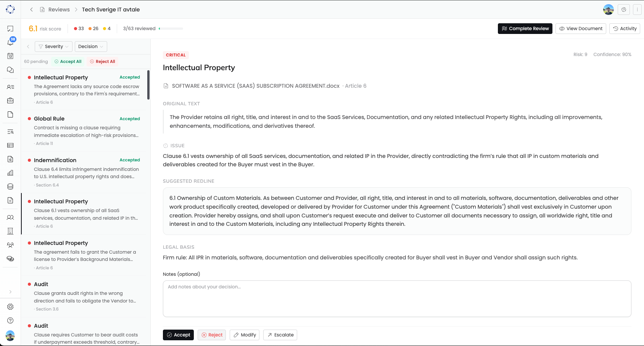Expand the Severity filter dropdown
Image resolution: width=644 pixels, height=346 pixels.
coord(54,47)
